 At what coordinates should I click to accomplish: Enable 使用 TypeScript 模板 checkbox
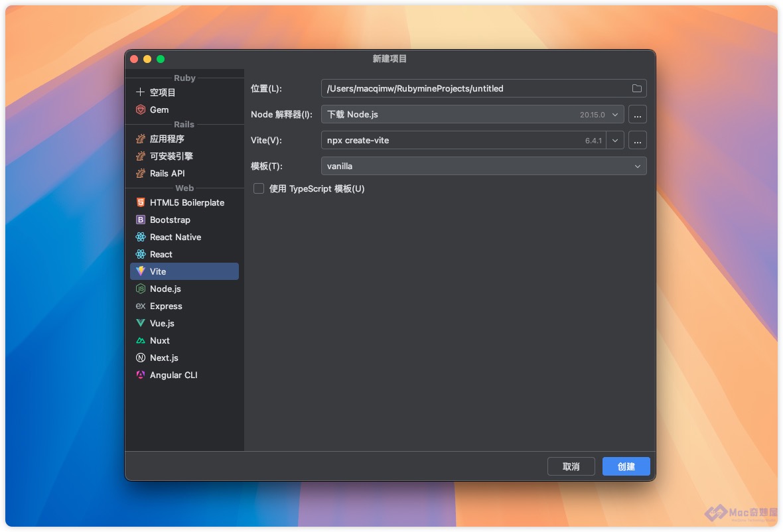pyautogui.click(x=259, y=188)
